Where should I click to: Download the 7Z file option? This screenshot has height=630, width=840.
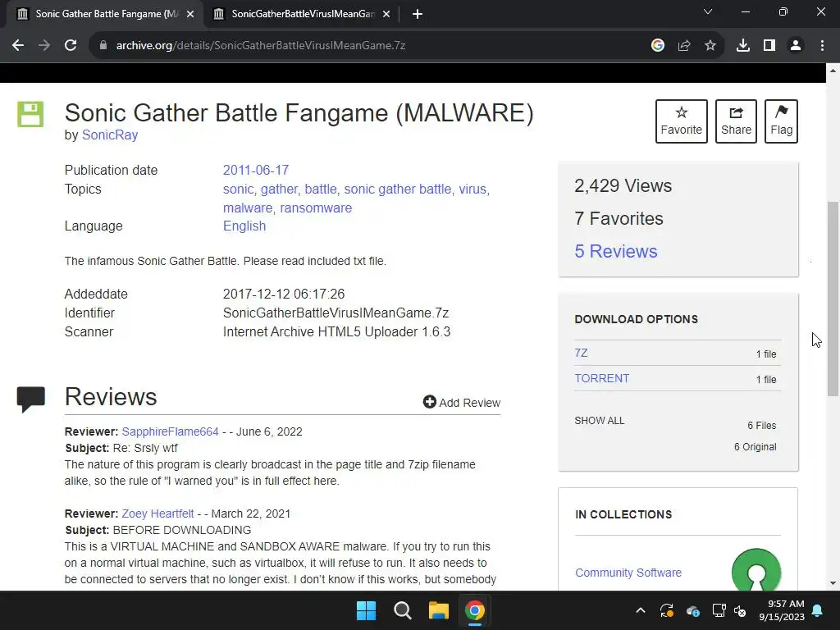[x=581, y=353]
